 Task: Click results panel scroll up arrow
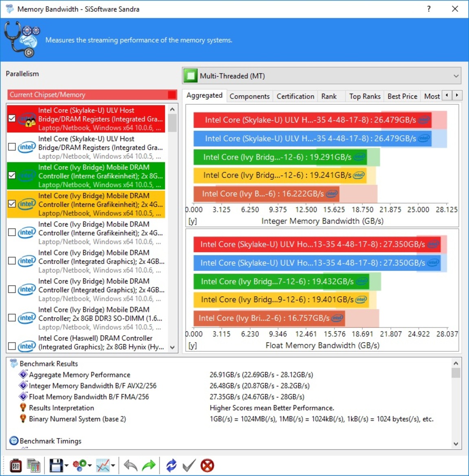(456, 363)
